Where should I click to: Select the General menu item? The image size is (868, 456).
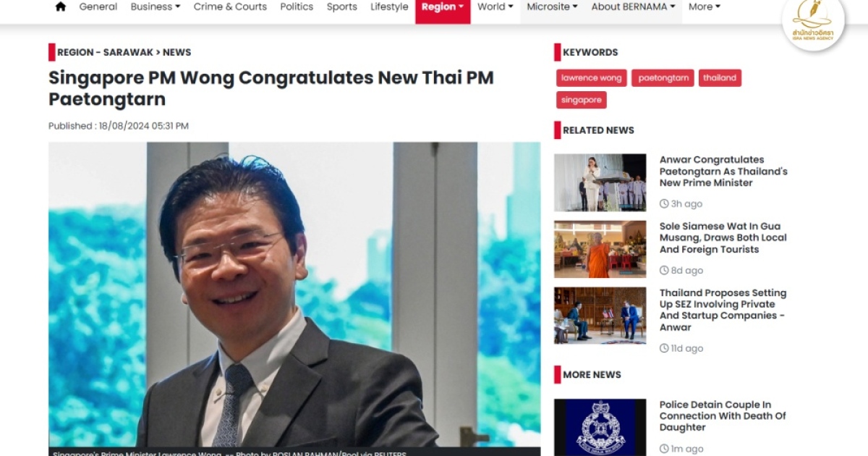pos(98,7)
